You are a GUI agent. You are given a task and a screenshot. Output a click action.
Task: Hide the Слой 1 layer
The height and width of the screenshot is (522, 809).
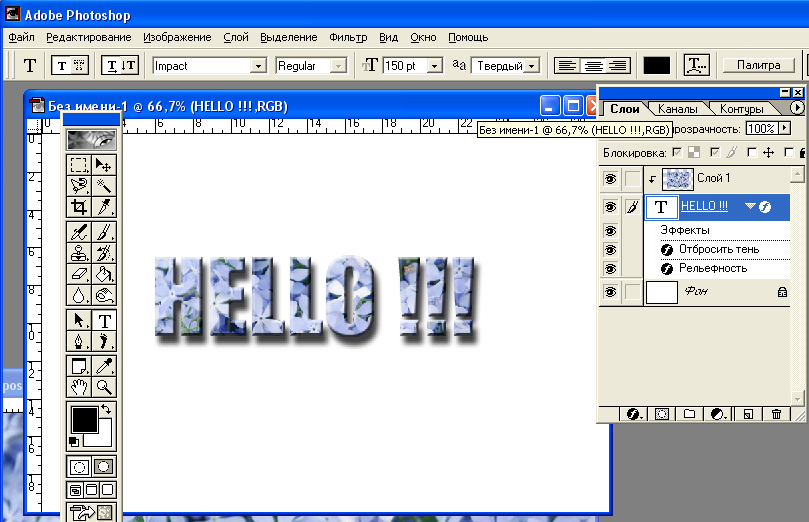[609, 179]
